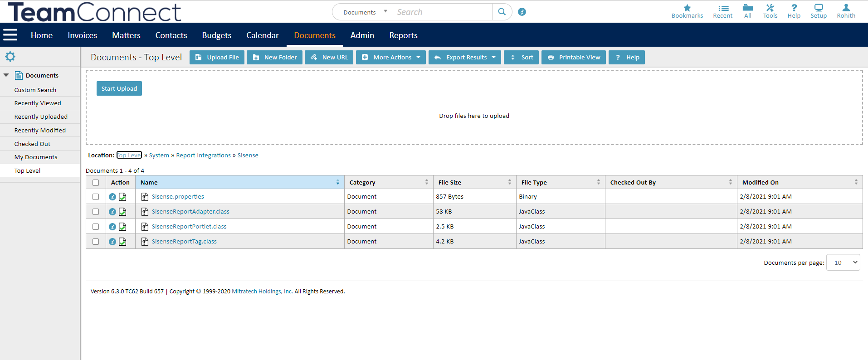868x360 pixels.
Task: Go to the Home tab
Action: coord(42,35)
